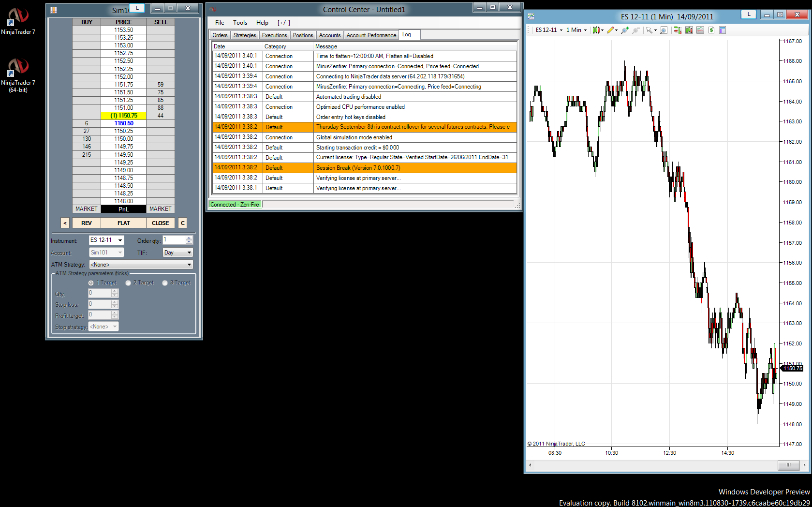Click the chart scrollbar right arrow
Screen dimensions: 812x507
pos(804,465)
